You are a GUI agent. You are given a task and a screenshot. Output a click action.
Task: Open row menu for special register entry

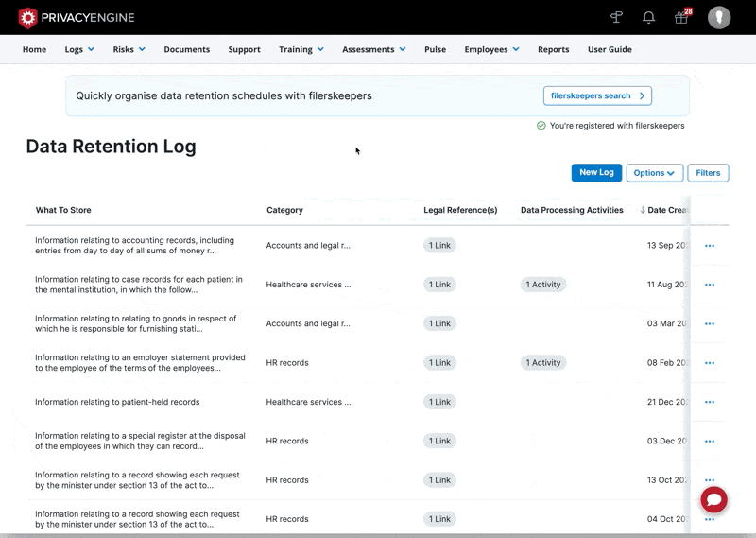pos(710,441)
